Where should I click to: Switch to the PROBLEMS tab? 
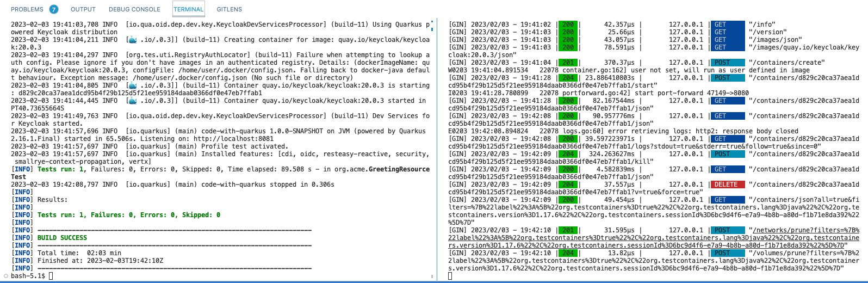click(x=27, y=9)
